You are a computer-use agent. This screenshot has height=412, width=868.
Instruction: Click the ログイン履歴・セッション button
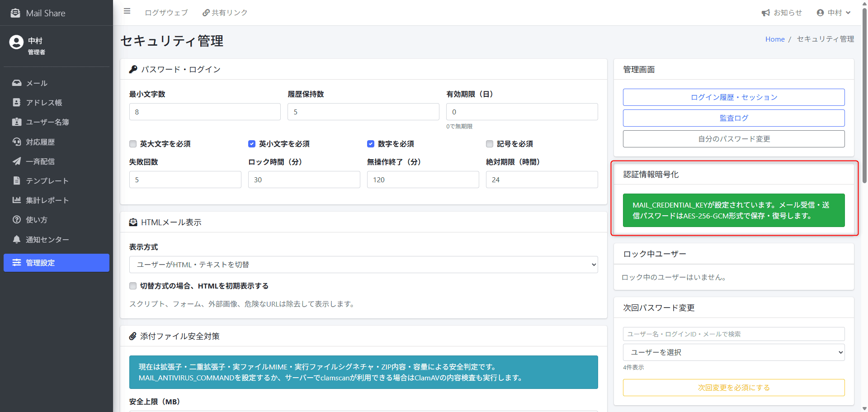[x=734, y=97]
